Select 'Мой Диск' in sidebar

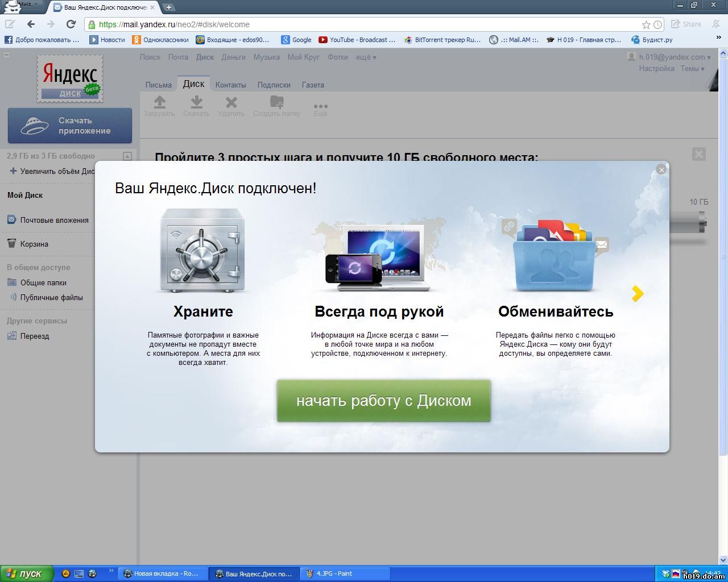25,195
